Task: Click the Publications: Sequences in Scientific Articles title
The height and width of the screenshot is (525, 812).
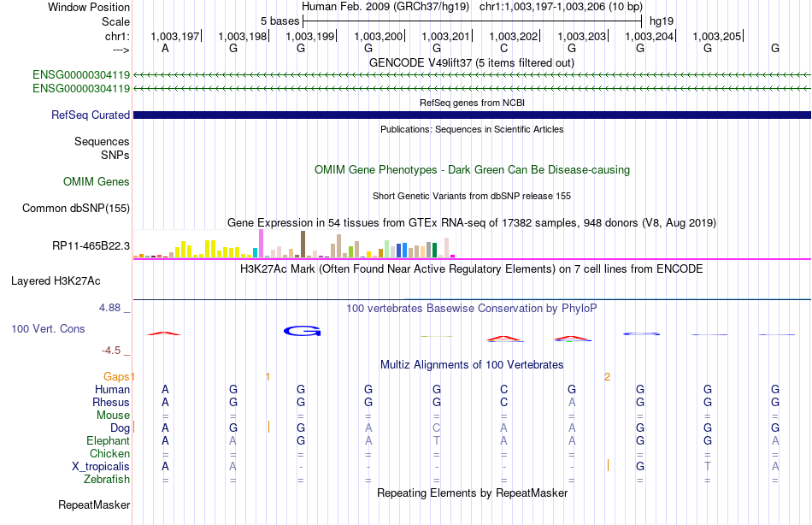Action: [x=472, y=129]
